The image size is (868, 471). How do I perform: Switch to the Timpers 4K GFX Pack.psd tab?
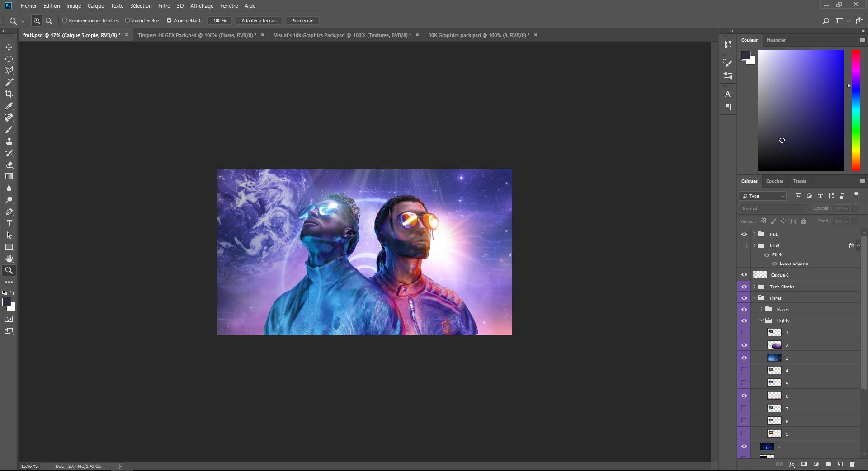pos(197,35)
